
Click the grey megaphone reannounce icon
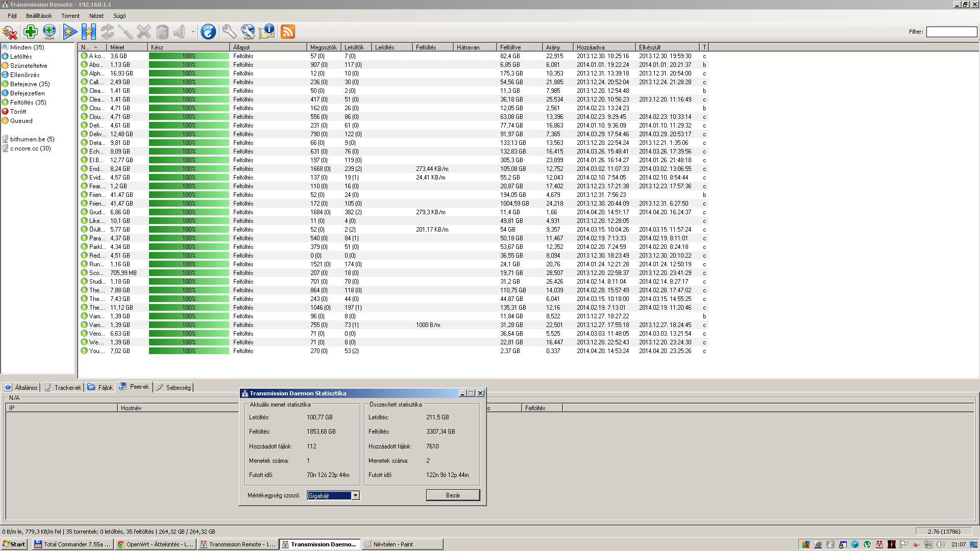(179, 32)
